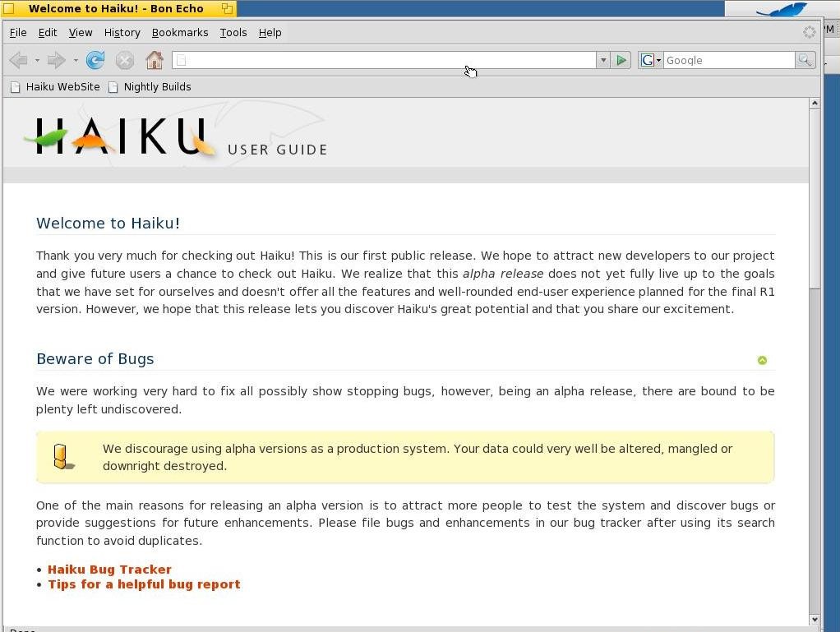840x632 pixels.
Task: Click the search magnifier icon
Action: [x=805, y=60]
